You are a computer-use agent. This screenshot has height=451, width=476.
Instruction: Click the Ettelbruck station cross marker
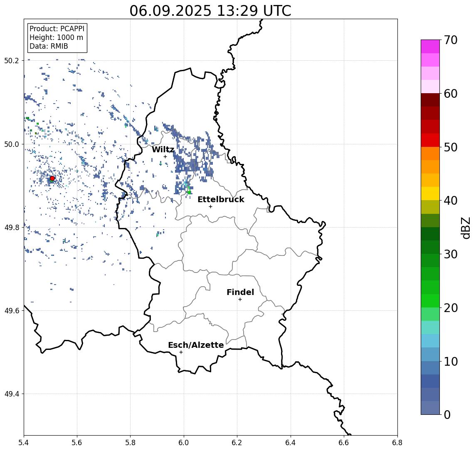210,207
